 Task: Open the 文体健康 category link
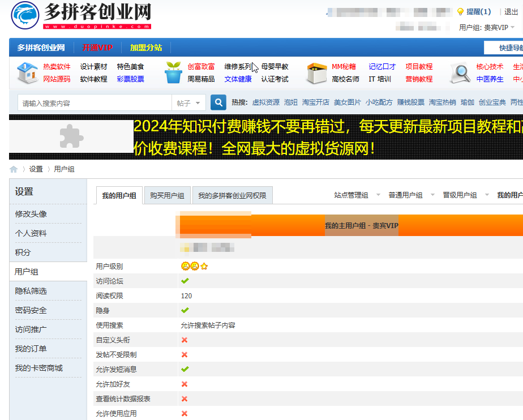coord(238,79)
